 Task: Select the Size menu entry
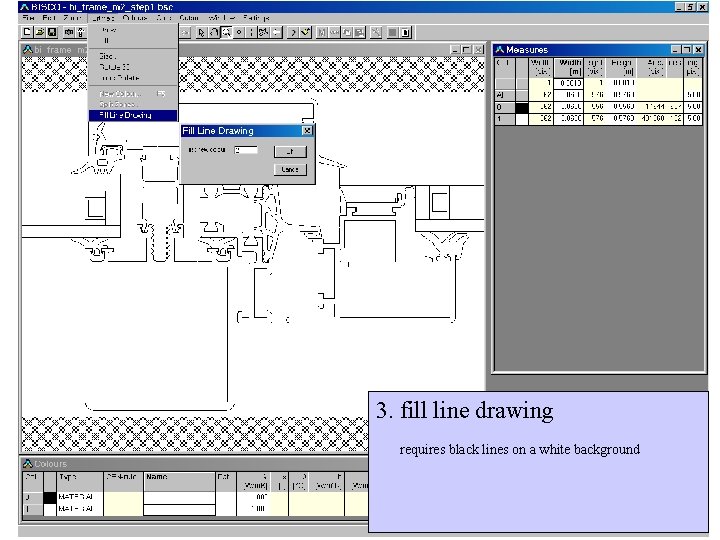click(x=107, y=56)
